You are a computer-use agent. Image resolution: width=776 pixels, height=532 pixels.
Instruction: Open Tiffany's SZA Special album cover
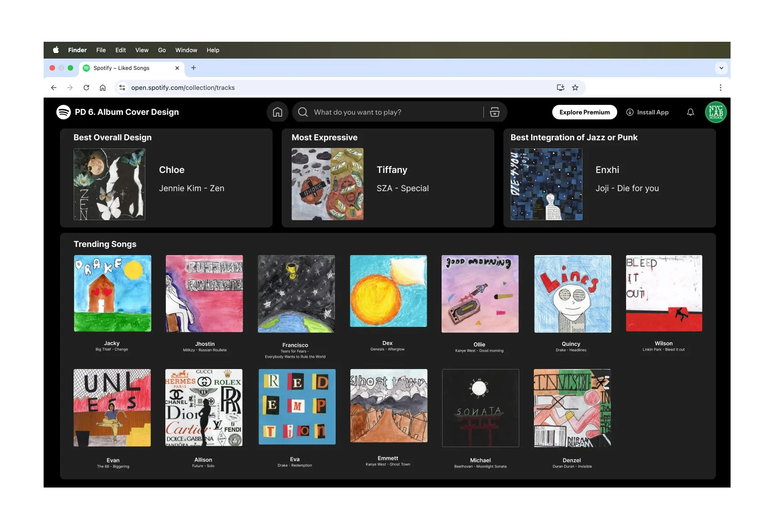(x=328, y=184)
